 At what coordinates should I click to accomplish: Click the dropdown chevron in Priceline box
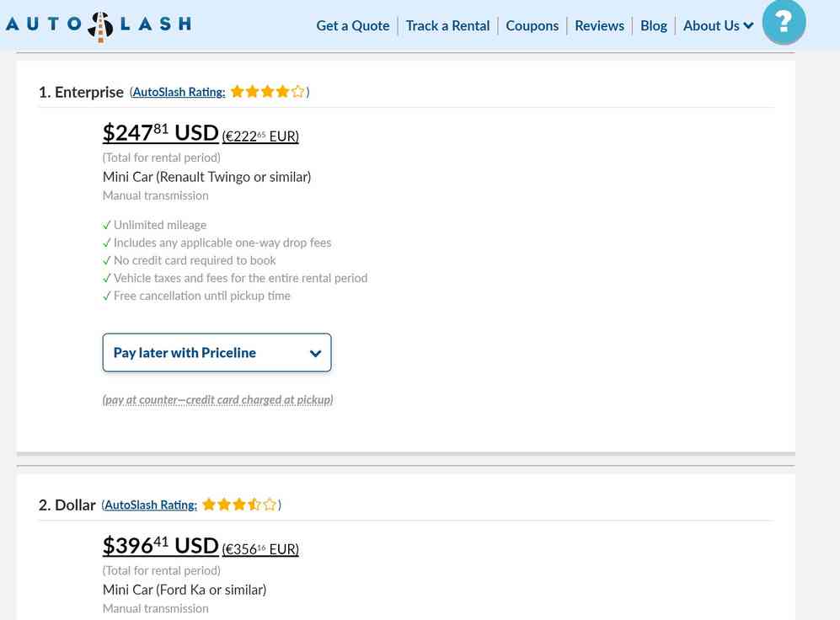316,353
